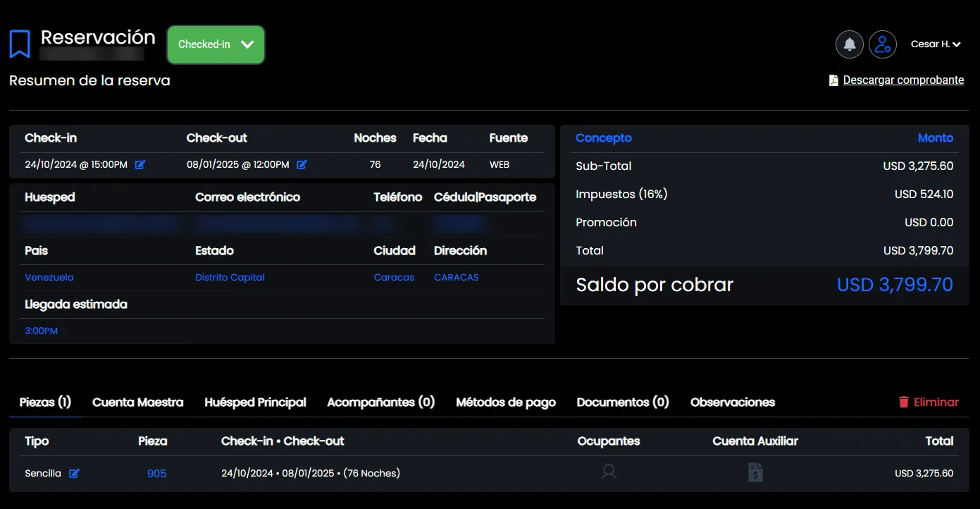The image size is (980, 509).
Task: Click the red Eliminar button
Action: coord(929,402)
